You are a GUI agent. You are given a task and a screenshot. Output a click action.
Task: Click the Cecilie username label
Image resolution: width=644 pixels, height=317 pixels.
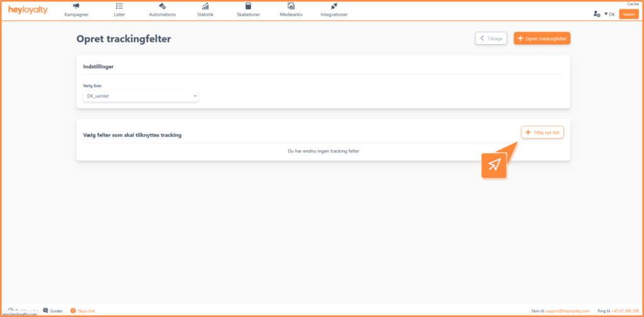633,4
